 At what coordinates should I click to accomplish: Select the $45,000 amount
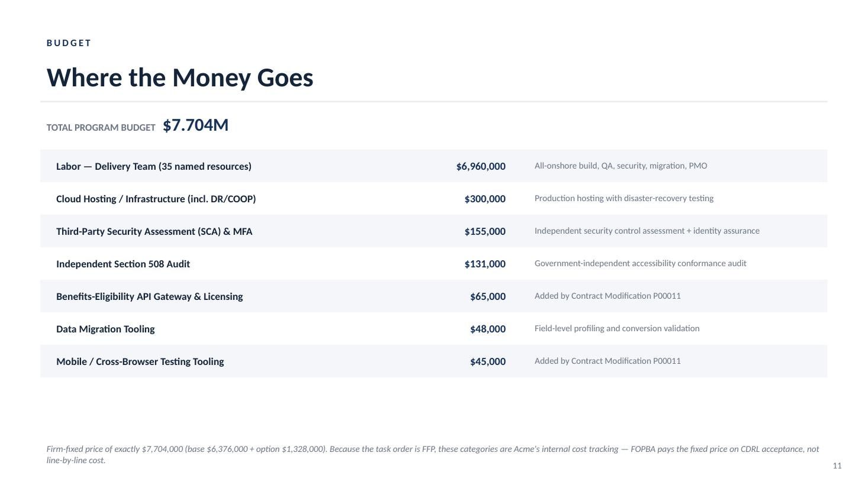click(488, 362)
